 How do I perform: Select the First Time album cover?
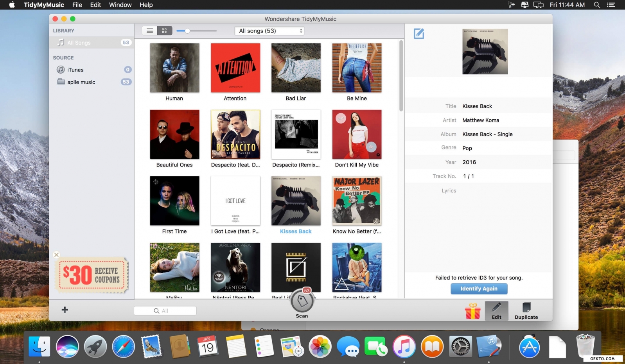point(174,201)
